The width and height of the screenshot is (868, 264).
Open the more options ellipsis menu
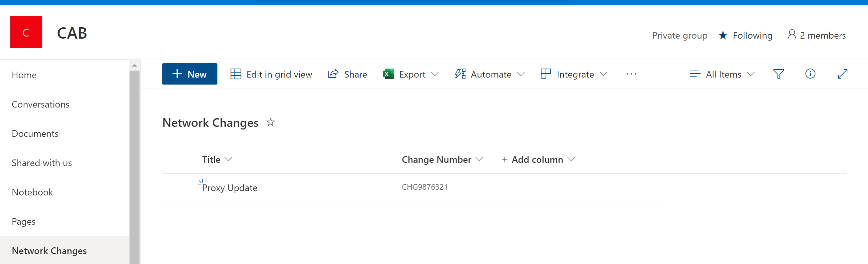631,74
